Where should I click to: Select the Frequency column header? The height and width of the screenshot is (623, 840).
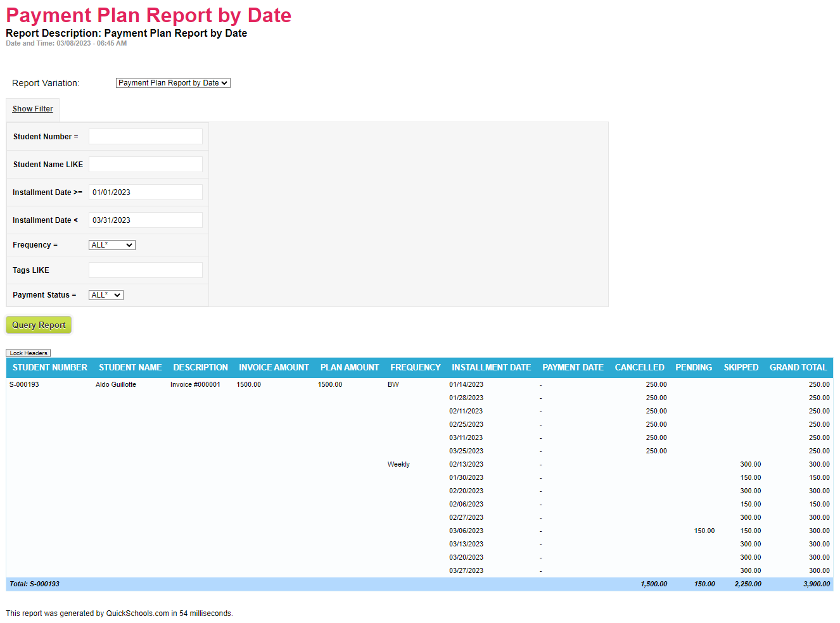coord(415,368)
